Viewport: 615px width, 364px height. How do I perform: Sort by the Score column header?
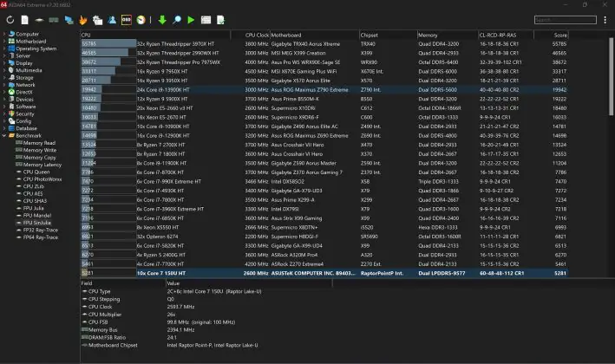pos(551,35)
